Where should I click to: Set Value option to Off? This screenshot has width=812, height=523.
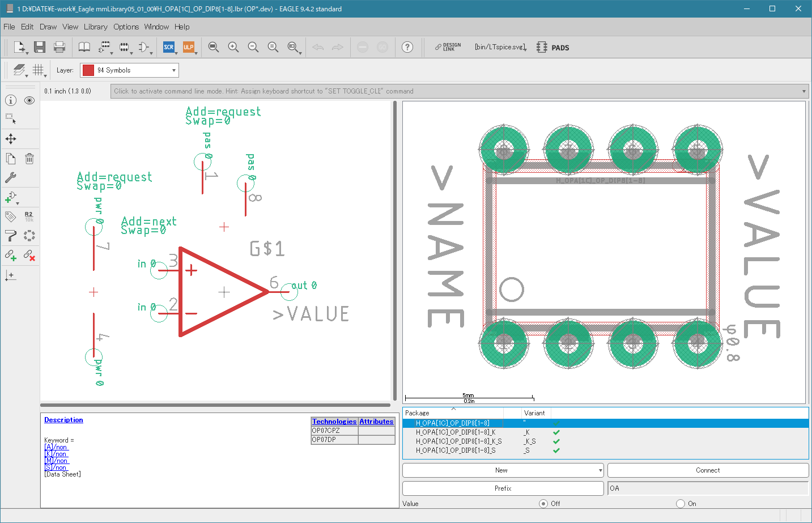tap(543, 503)
